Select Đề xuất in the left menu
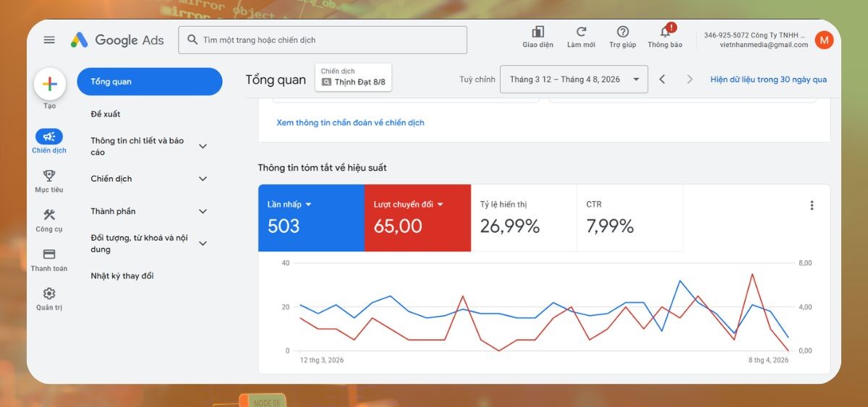Viewport: 868px width, 407px height. pos(106,114)
